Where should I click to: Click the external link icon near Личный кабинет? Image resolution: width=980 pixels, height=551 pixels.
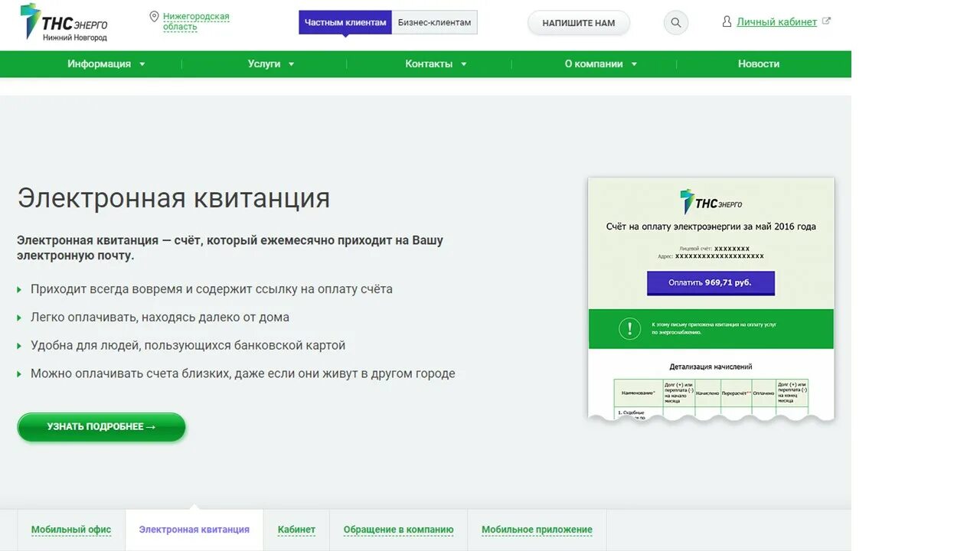point(826,21)
